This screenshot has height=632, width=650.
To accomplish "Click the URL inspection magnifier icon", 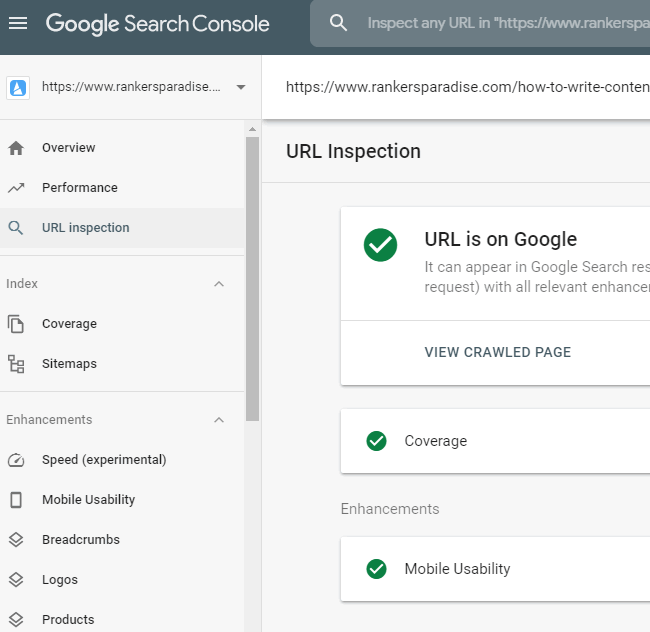I will pyautogui.click(x=16, y=228).
